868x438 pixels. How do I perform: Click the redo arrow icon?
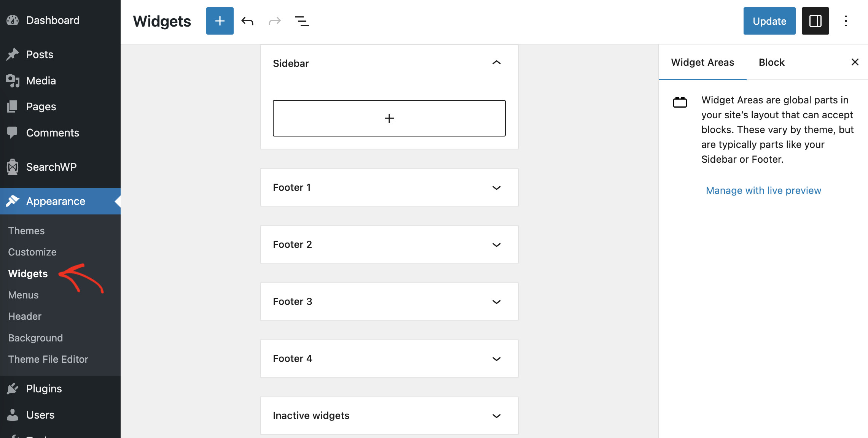click(274, 21)
